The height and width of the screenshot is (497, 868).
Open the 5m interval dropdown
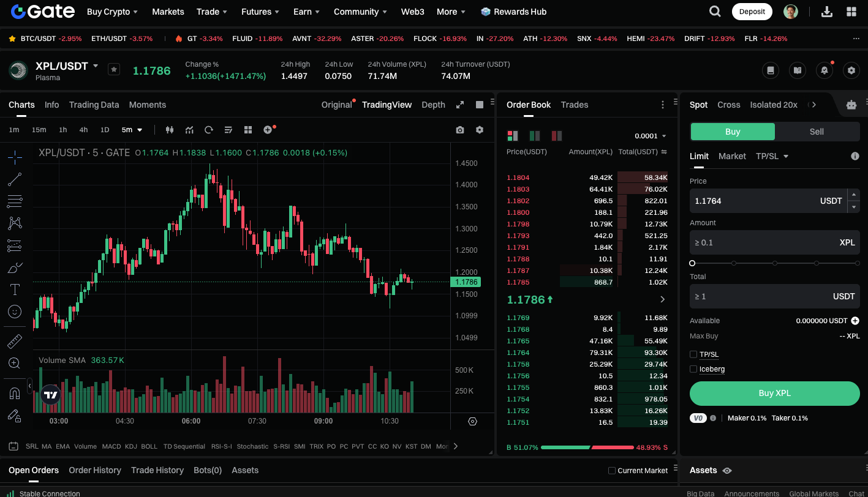132,130
